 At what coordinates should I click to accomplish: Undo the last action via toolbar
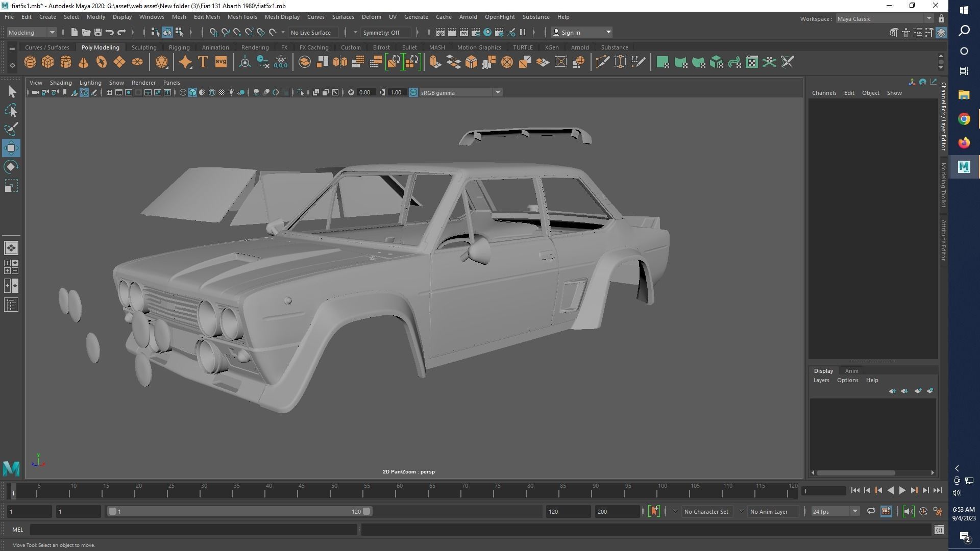110,32
